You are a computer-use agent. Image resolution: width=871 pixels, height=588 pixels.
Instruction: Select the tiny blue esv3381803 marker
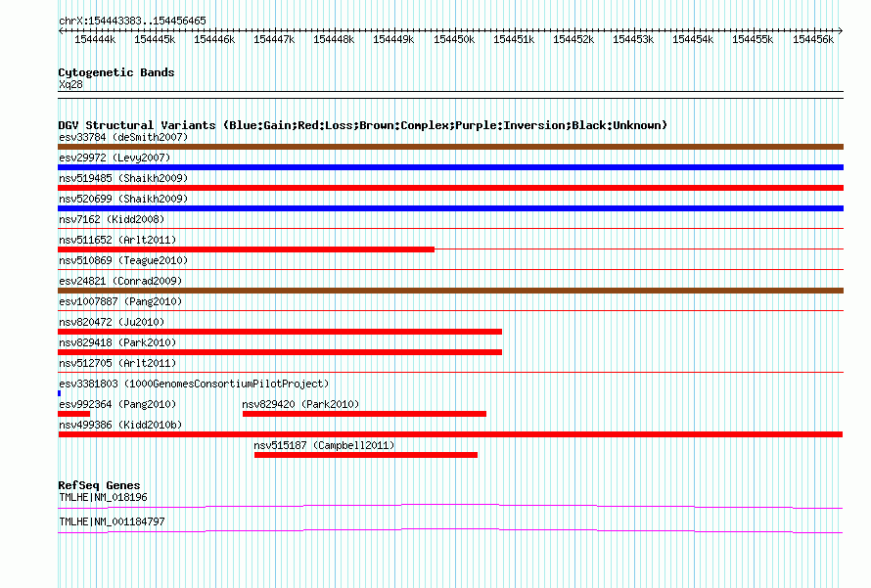[x=59, y=393]
